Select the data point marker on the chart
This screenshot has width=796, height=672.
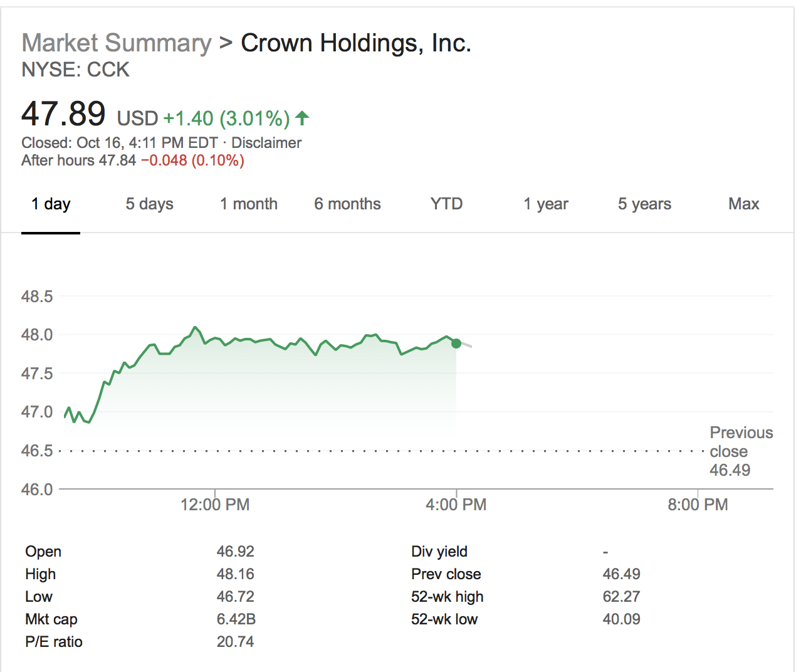coord(456,343)
